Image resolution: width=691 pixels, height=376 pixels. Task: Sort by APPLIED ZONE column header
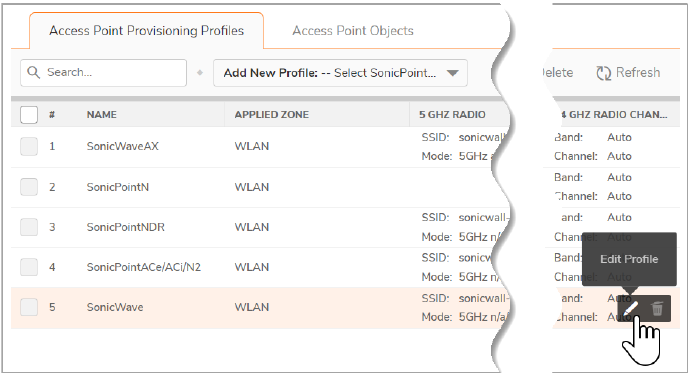pyautogui.click(x=271, y=115)
